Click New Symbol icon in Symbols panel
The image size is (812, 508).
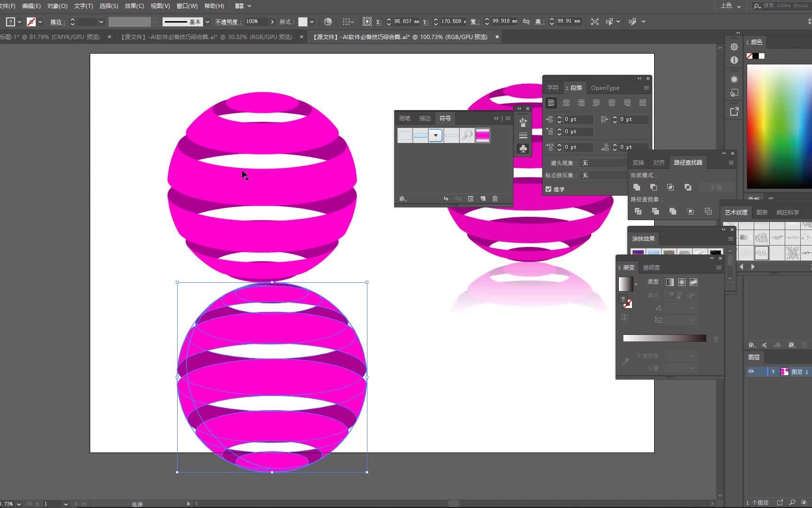(483, 199)
